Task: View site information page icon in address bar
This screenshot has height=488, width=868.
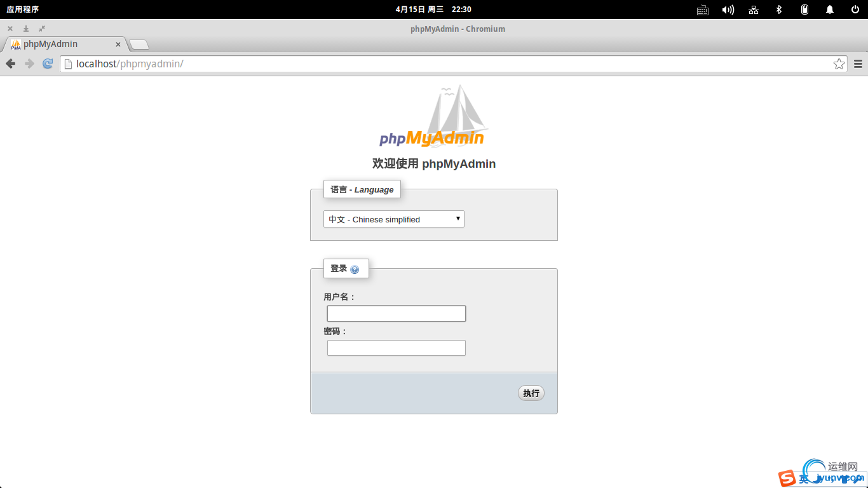Action: (69, 64)
